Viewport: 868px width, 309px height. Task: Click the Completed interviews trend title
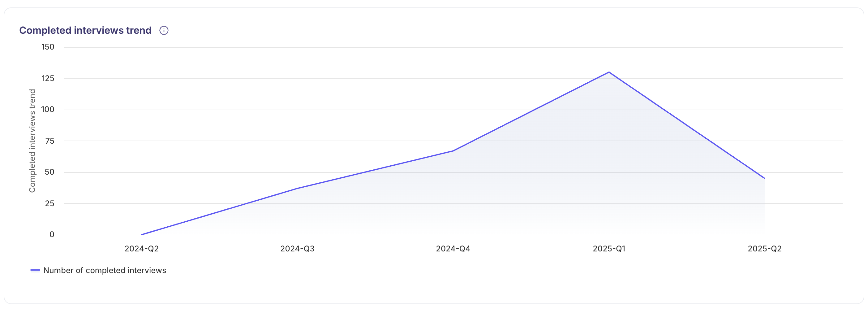pyautogui.click(x=85, y=30)
